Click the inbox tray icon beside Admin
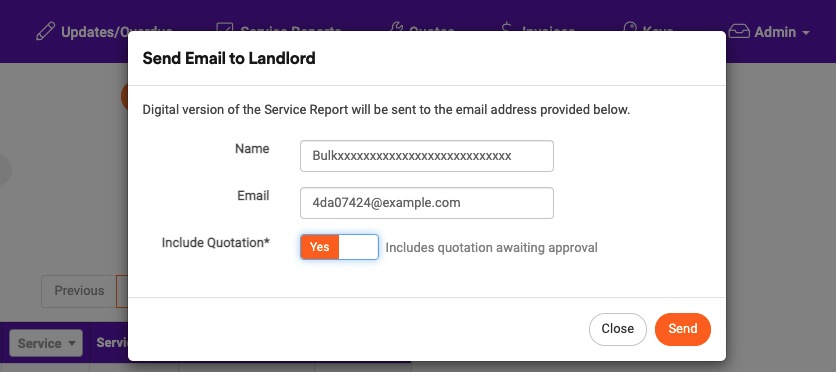 [739, 31]
